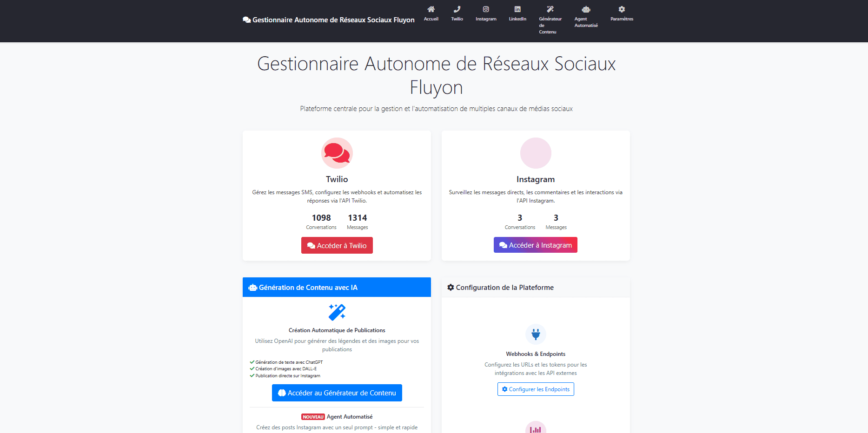Open Agent Automatisé via the robot icon

[x=586, y=9]
